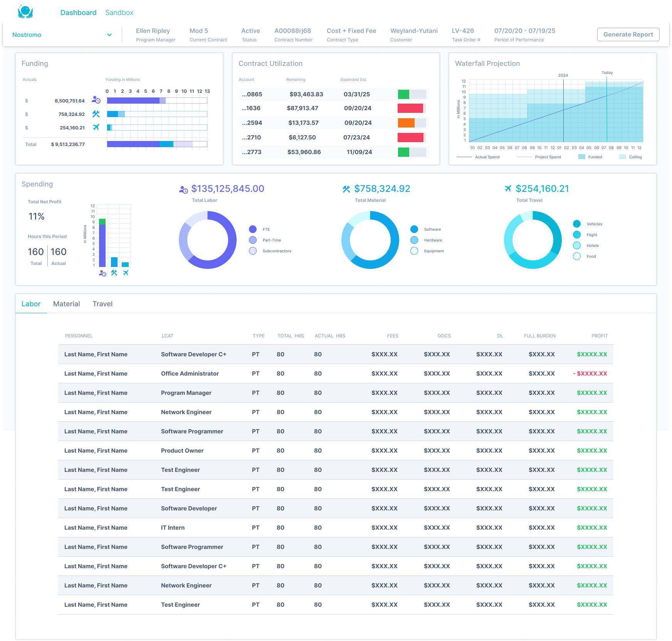Click the labor icon beside $135,125,845.00
The height and width of the screenshot is (641, 672).
tap(183, 189)
